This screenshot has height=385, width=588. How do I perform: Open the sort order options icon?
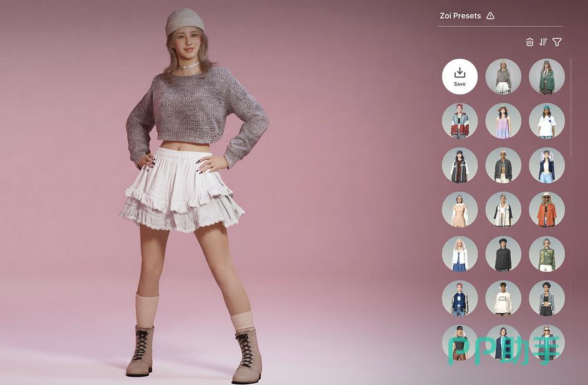point(543,42)
